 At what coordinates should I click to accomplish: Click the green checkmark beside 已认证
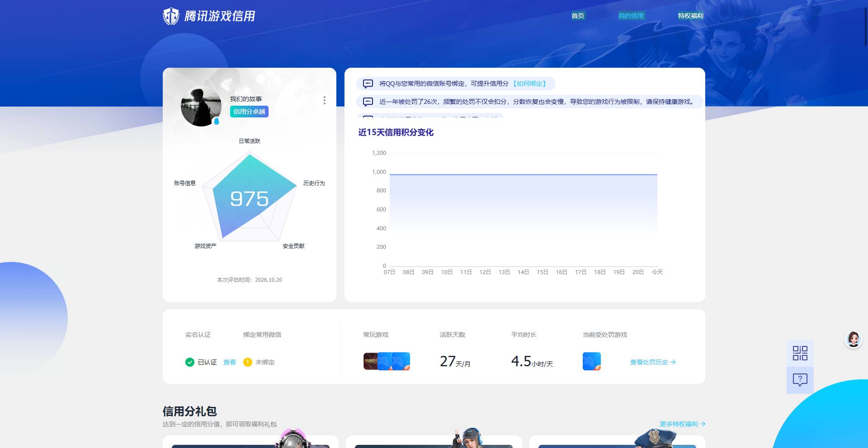tap(190, 362)
